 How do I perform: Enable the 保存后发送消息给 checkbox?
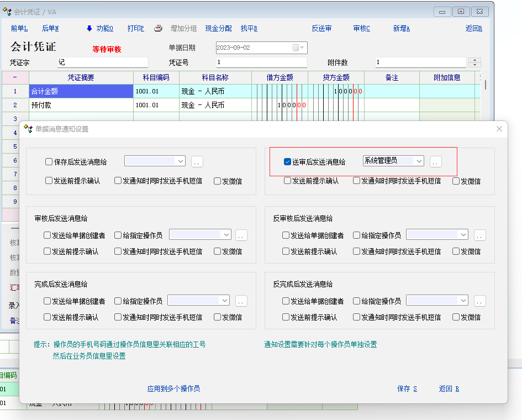49,162
